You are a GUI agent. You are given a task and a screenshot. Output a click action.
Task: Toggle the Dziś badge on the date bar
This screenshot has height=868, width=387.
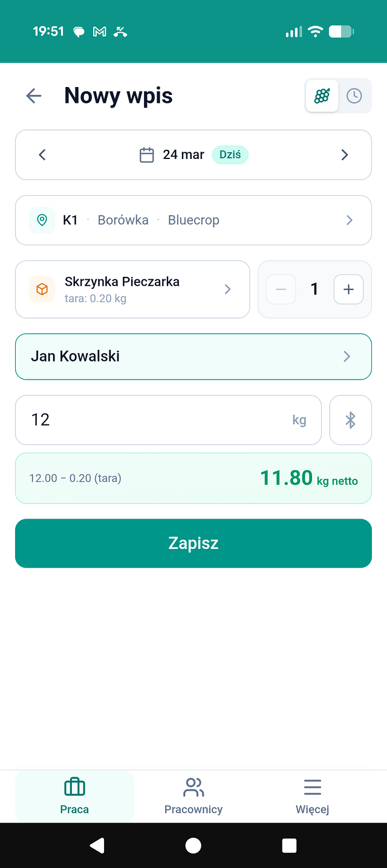(230, 155)
